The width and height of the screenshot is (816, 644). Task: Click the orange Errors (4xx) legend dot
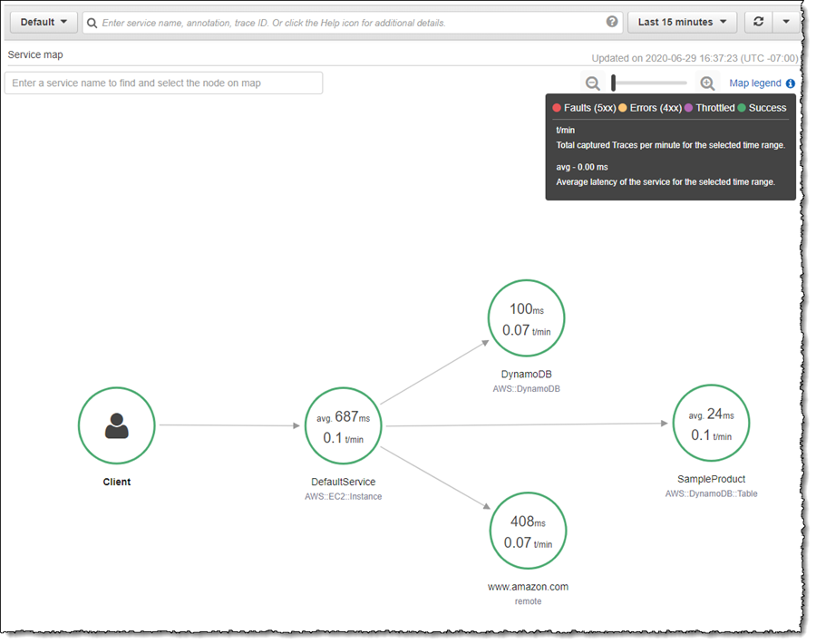pyautogui.click(x=622, y=108)
